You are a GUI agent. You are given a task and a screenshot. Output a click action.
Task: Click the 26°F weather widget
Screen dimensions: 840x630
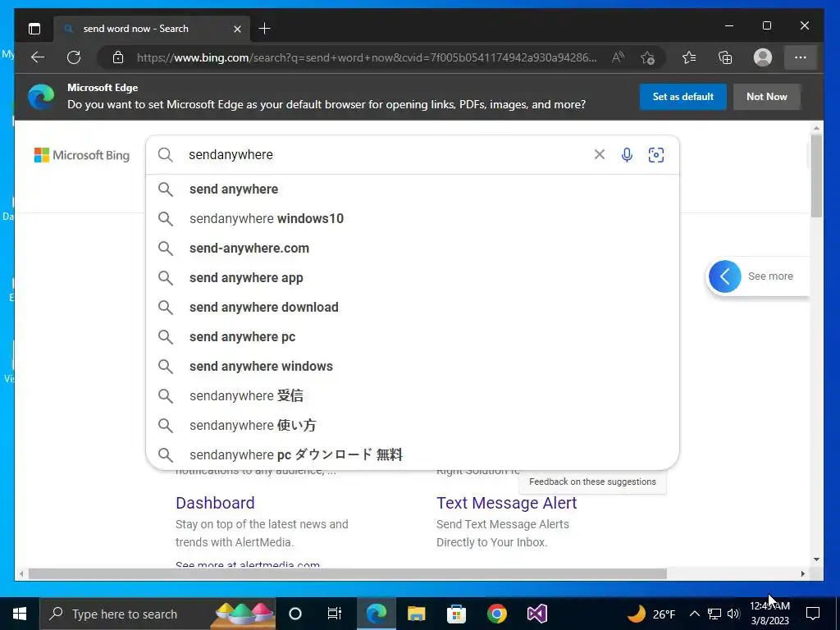click(x=651, y=614)
